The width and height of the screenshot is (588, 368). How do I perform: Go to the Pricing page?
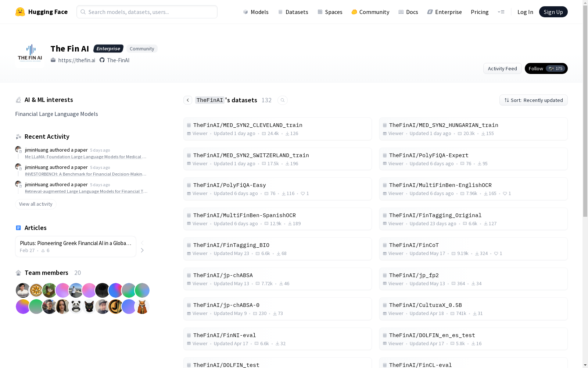click(480, 12)
